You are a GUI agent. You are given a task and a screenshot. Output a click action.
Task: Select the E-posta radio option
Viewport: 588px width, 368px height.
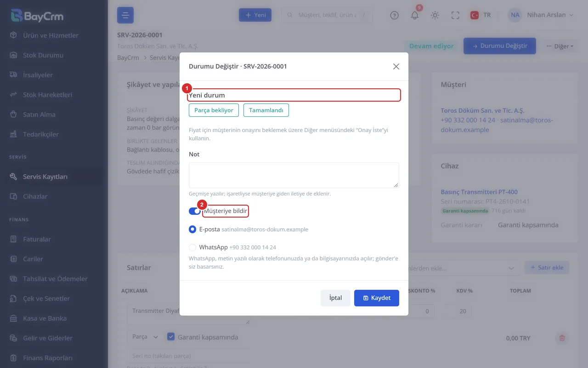point(192,229)
